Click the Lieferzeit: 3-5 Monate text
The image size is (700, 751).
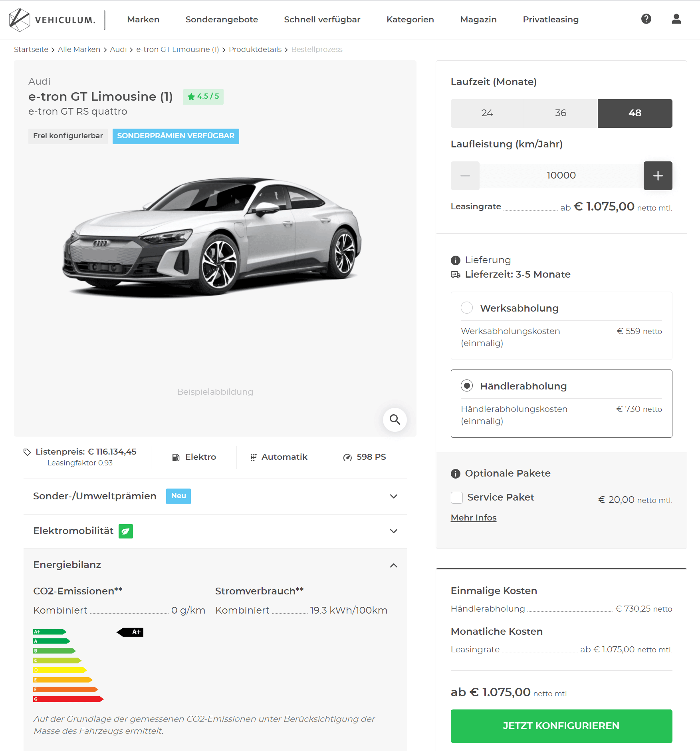click(518, 275)
